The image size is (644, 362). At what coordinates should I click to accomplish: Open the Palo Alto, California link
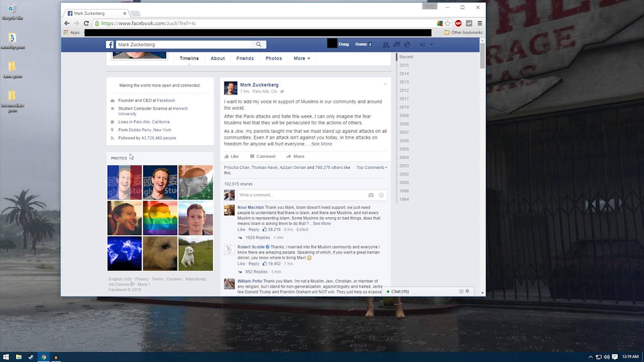click(x=151, y=122)
